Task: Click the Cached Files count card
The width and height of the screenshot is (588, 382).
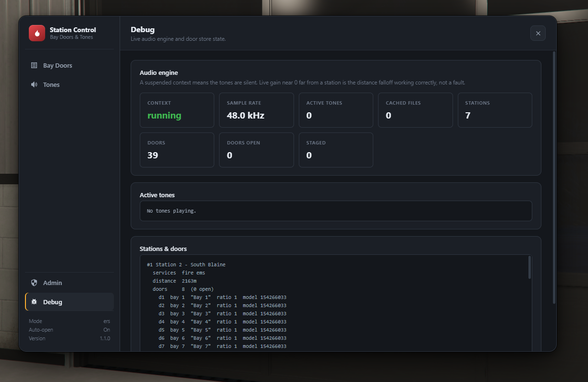Action: coord(416,110)
